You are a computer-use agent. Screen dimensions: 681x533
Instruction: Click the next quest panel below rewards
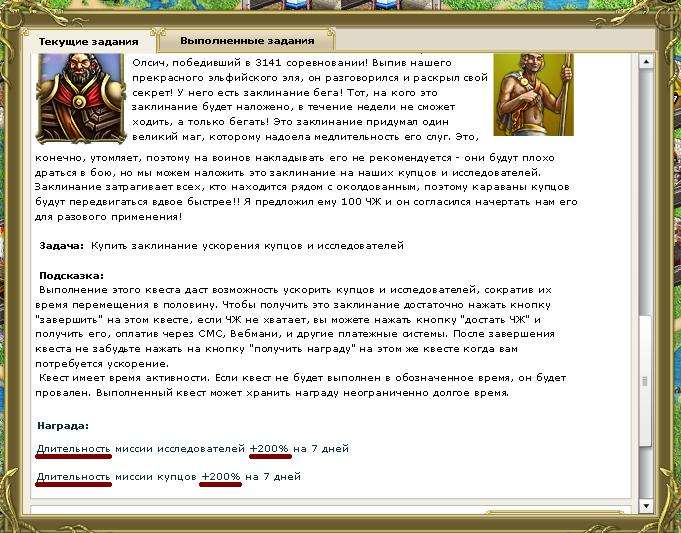[x=330, y=518]
